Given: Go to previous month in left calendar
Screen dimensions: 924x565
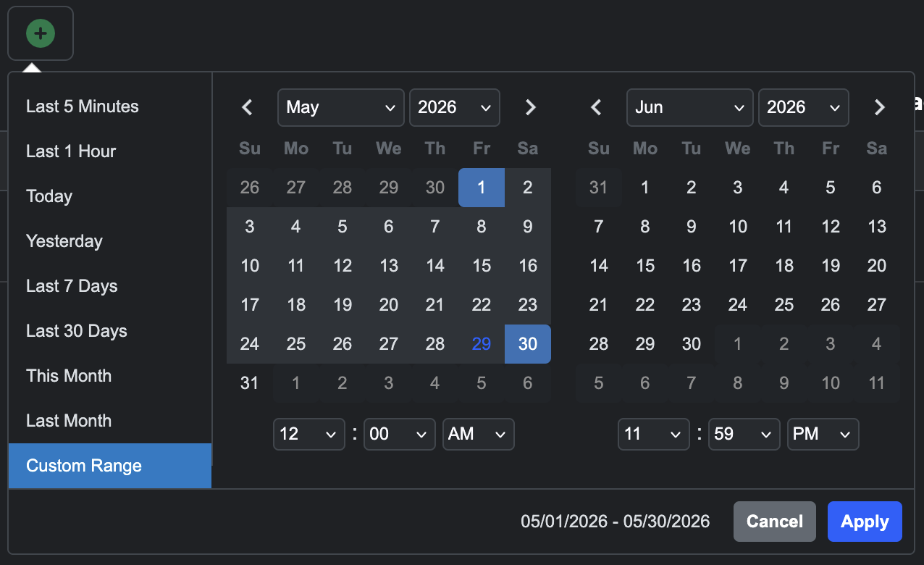Looking at the screenshot, I should pos(248,107).
